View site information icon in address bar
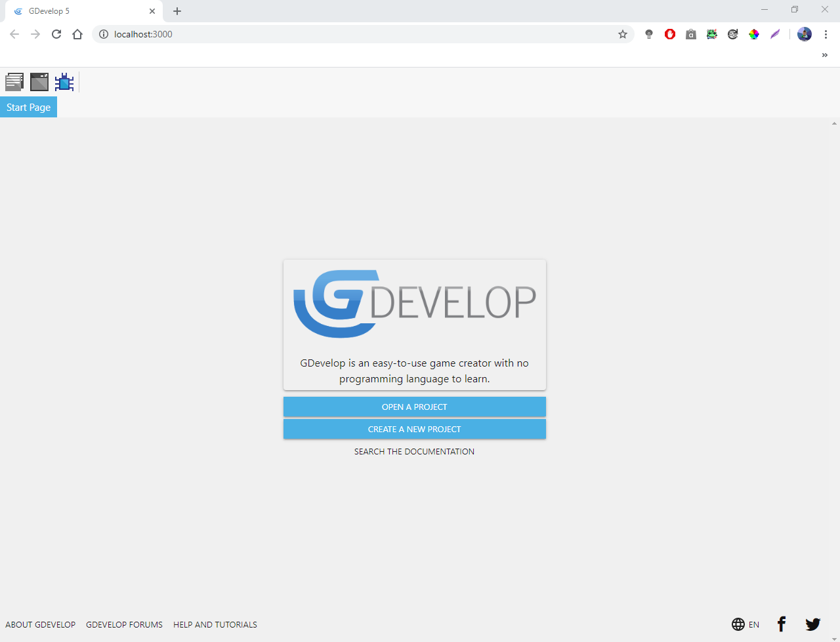The width and height of the screenshot is (840, 642). (104, 34)
